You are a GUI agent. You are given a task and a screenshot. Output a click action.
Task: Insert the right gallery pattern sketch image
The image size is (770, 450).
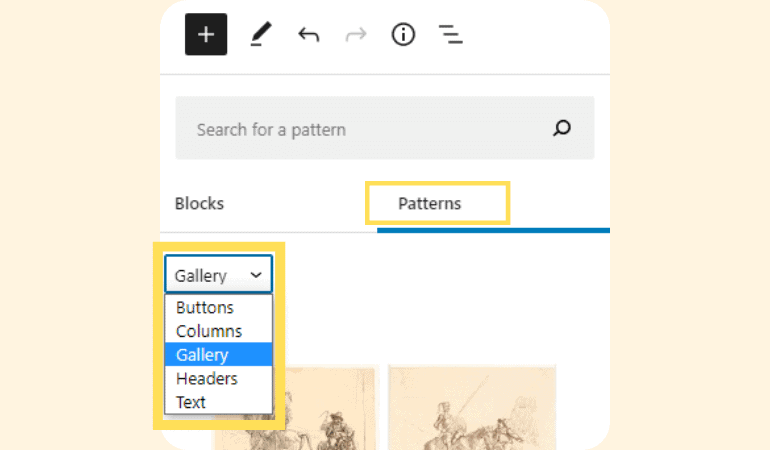(x=472, y=408)
